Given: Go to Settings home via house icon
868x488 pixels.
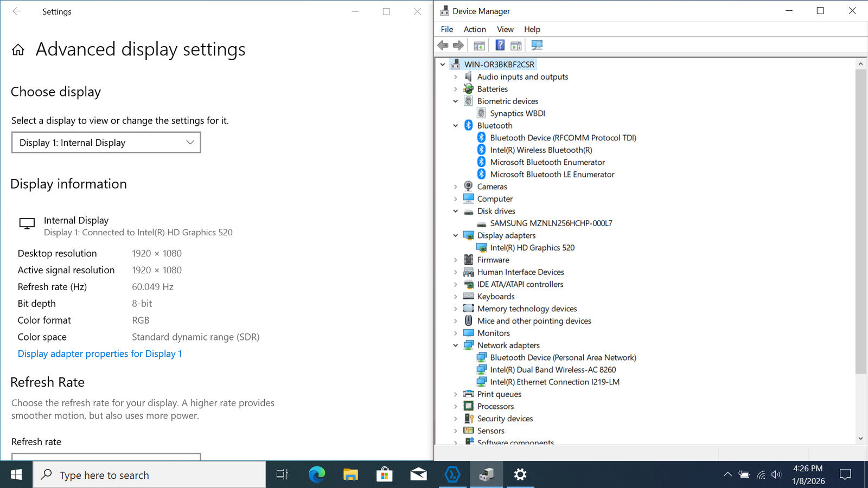Looking at the screenshot, I should [18, 50].
